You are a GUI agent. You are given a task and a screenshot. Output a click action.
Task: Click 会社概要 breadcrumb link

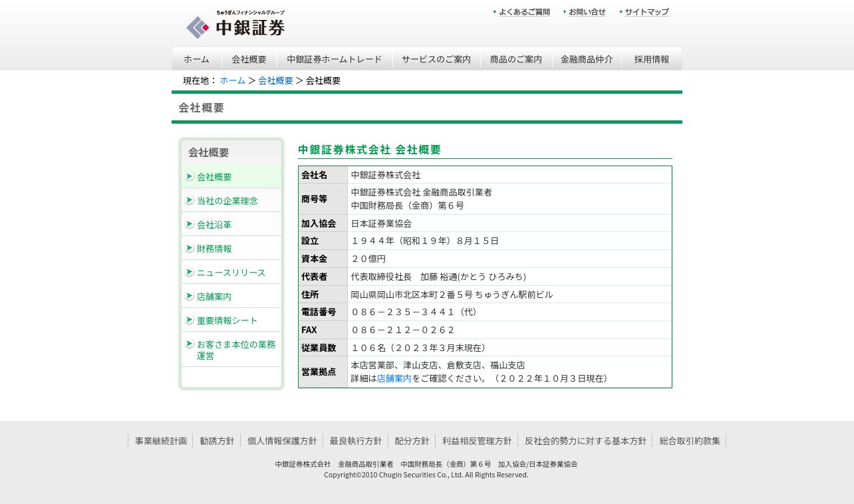pos(275,80)
